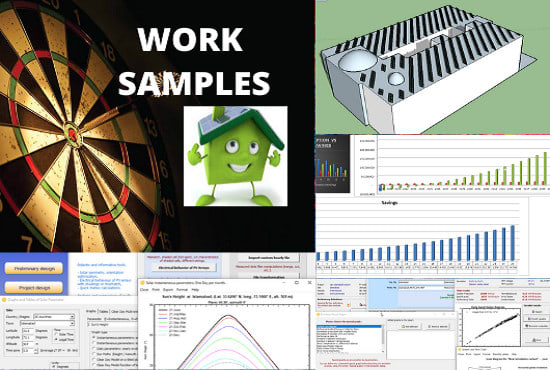Image resolution: width=550 pixels, height=370 pixels.
Task: Select the Solar Time radio button
Action: (56, 334)
